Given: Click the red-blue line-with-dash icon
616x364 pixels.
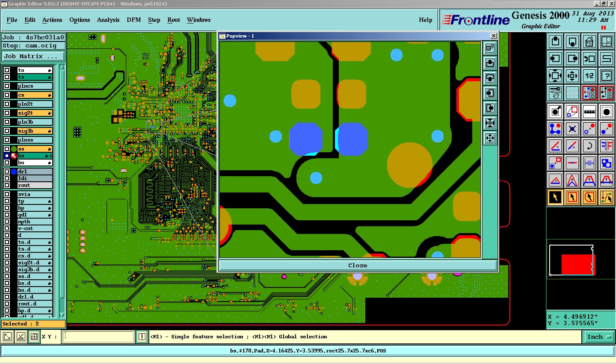Looking at the screenshot, I should point(572,163).
